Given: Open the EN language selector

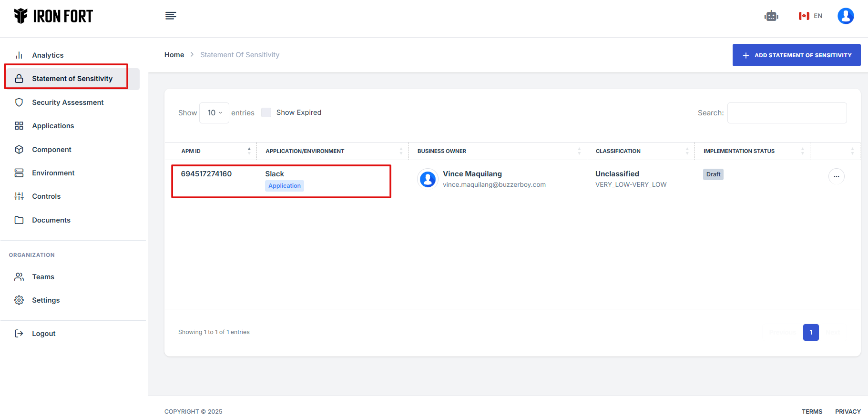Looking at the screenshot, I should (x=810, y=16).
